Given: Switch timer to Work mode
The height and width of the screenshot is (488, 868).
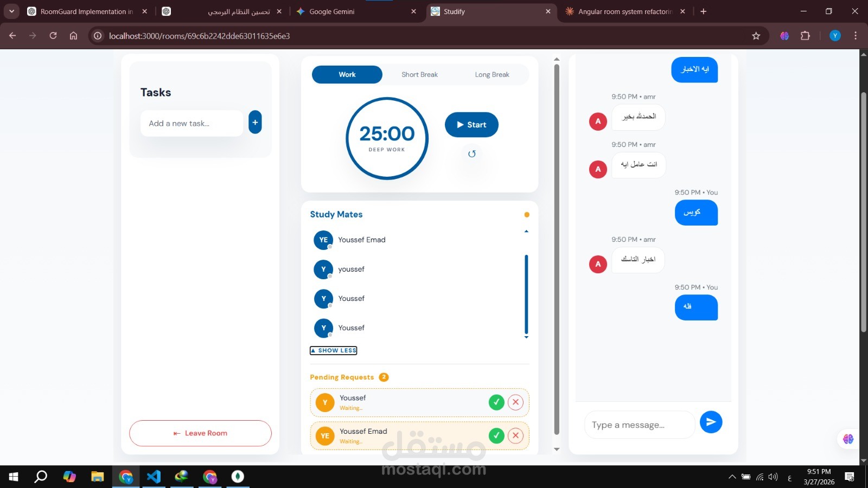Looking at the screenshot, I should coord(347,75).
